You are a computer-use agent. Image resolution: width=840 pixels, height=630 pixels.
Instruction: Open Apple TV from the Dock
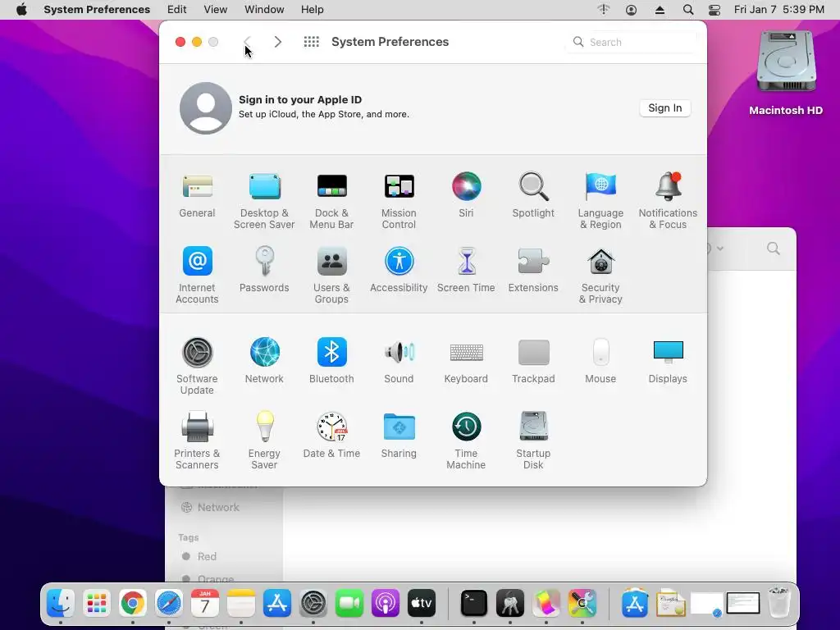(x=421, y=603)
